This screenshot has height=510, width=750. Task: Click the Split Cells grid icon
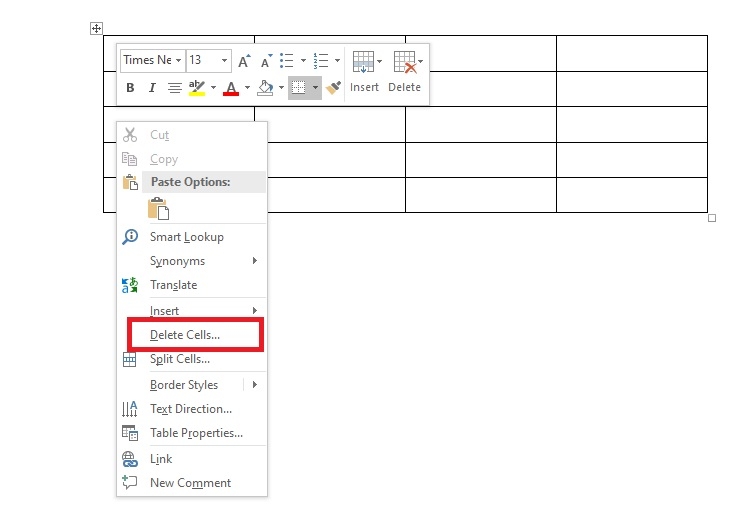coord(130,359)
